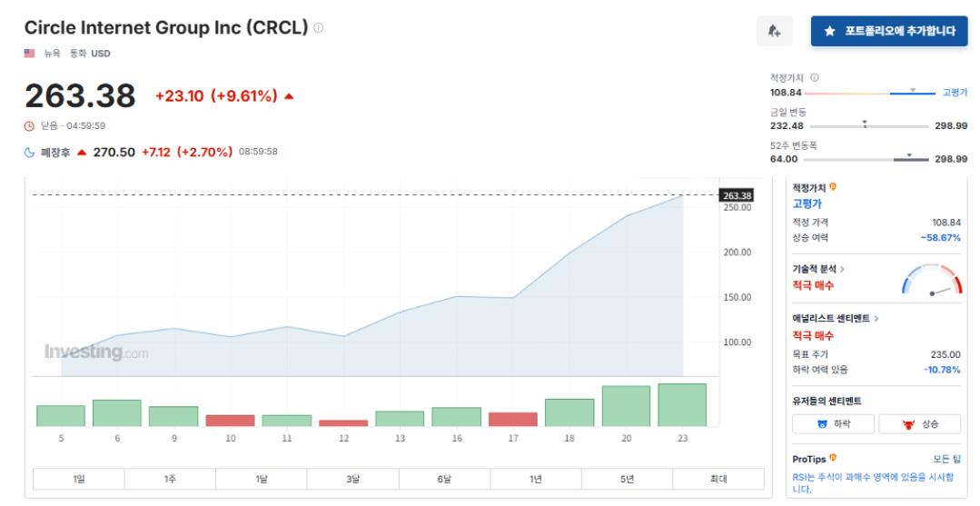Image resolution: width=980 pixels, height=506 pixels.
Task: Click 고평가 link at top right
Action: (x=955, y=93)
